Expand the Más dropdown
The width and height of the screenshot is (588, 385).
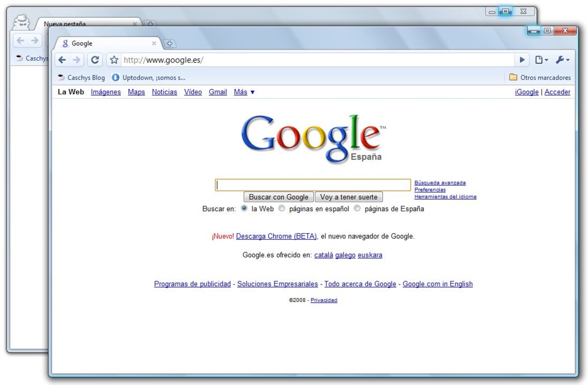point(244,92)
